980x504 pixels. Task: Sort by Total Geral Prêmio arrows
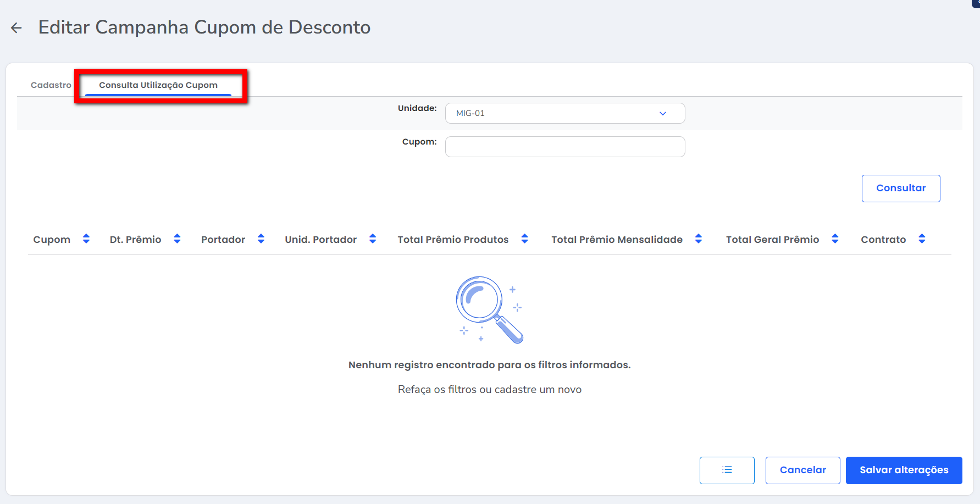point(835,239)
